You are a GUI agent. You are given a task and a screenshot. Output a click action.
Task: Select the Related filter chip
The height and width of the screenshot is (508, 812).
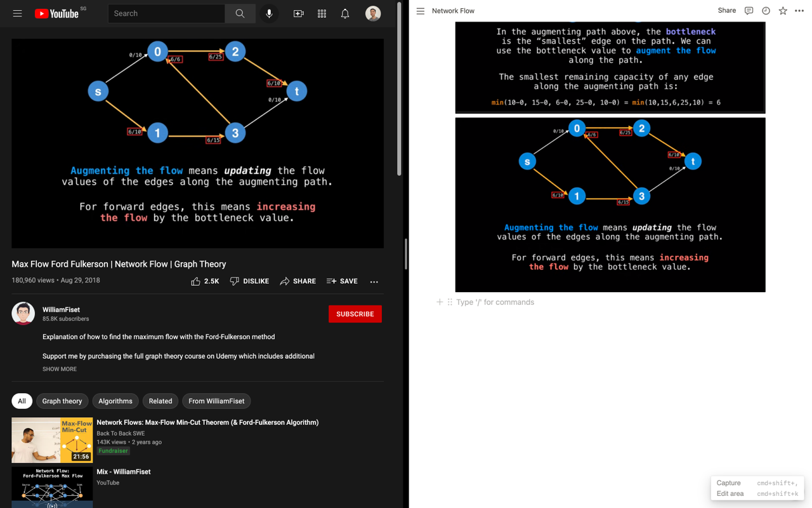160,401
